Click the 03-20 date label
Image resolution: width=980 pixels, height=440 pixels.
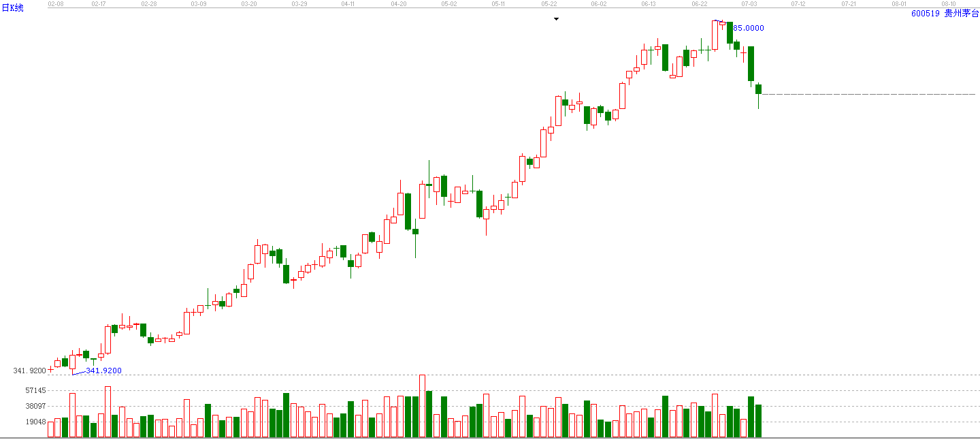point(248,3)
